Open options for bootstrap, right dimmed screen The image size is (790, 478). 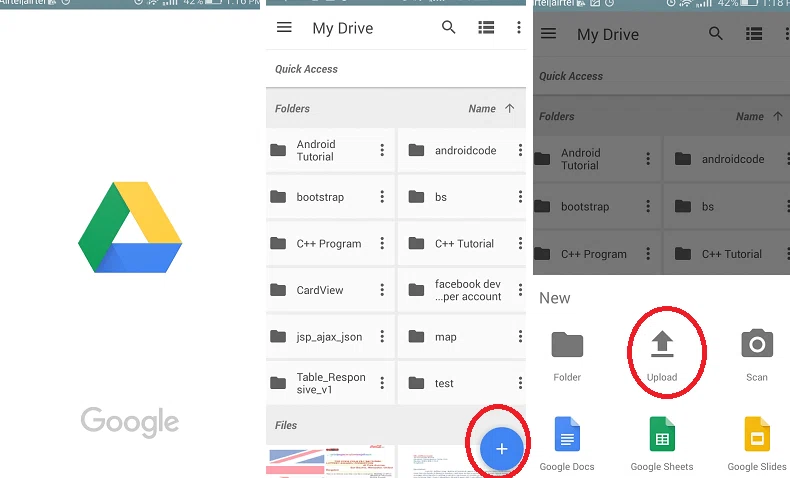[648, 207]
